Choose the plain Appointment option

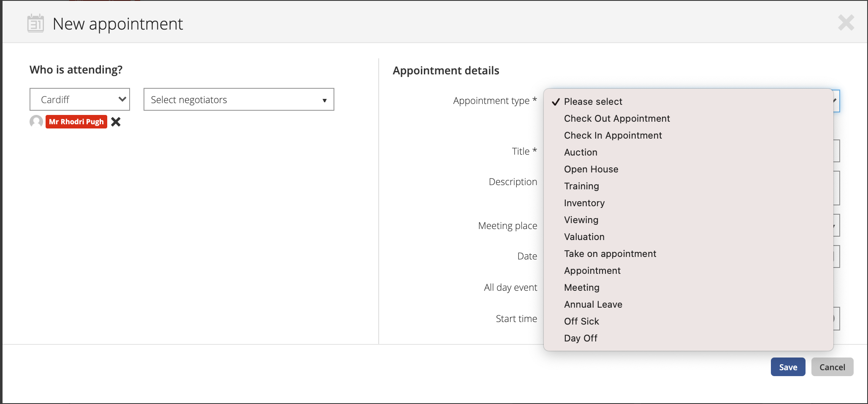point(689,270)
